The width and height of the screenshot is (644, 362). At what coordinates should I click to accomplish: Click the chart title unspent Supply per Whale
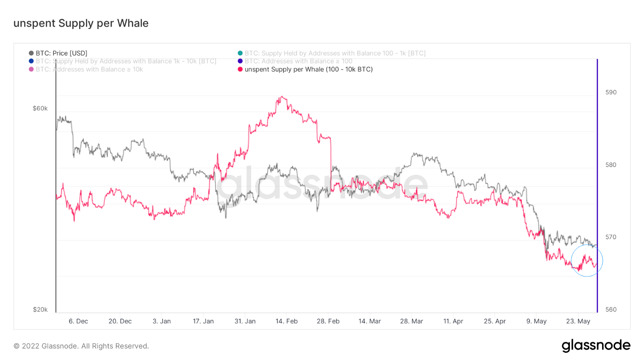tap(81, 23)
